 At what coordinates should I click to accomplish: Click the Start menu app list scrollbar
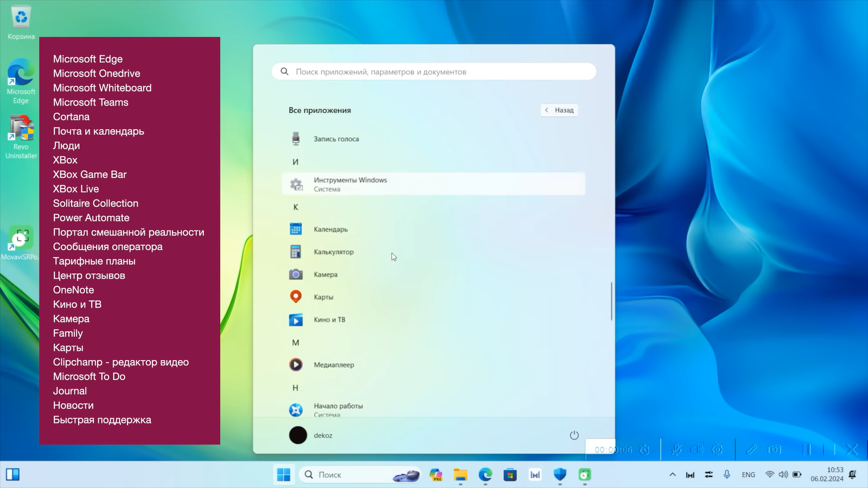[611, 301]
